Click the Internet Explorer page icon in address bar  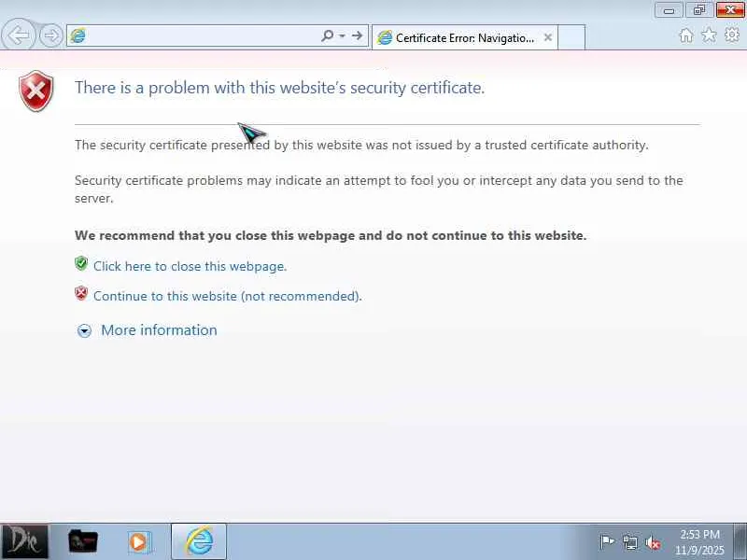point(78,35)
